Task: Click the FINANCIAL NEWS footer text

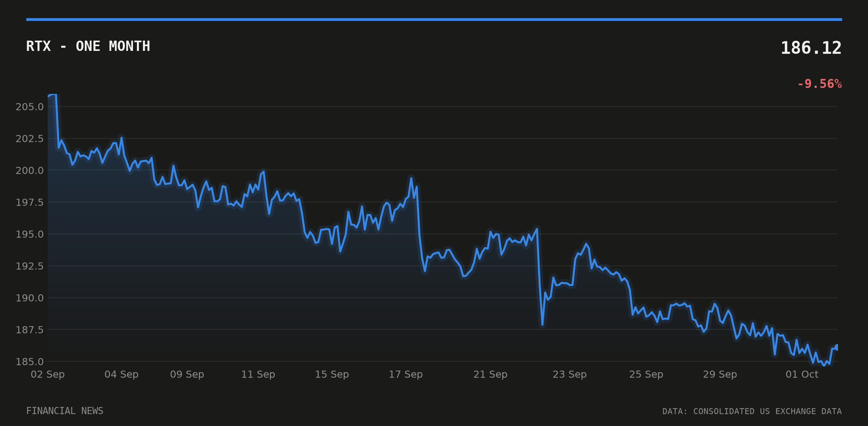Action: tap(65, 411)
